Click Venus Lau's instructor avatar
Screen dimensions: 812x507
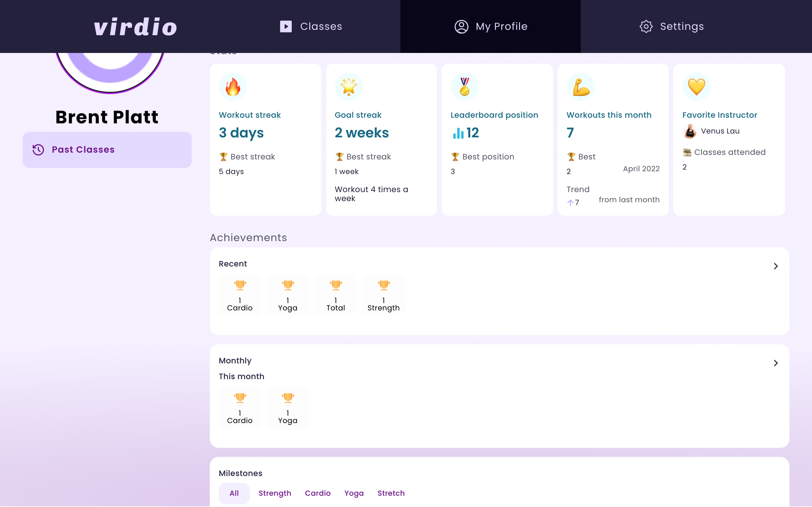click(x=690, y=131)
